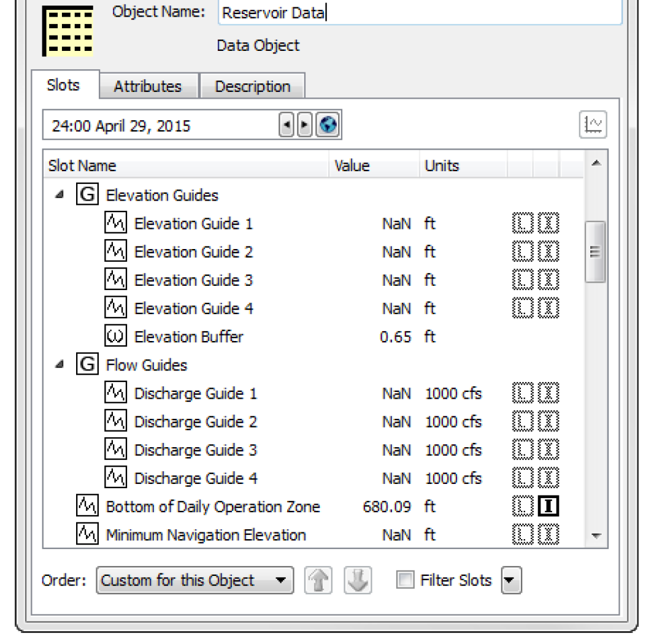The width and height of the screenshot is (654, 644).
Task: Move slot down with the down arrow button
Action: click(358, 580)
